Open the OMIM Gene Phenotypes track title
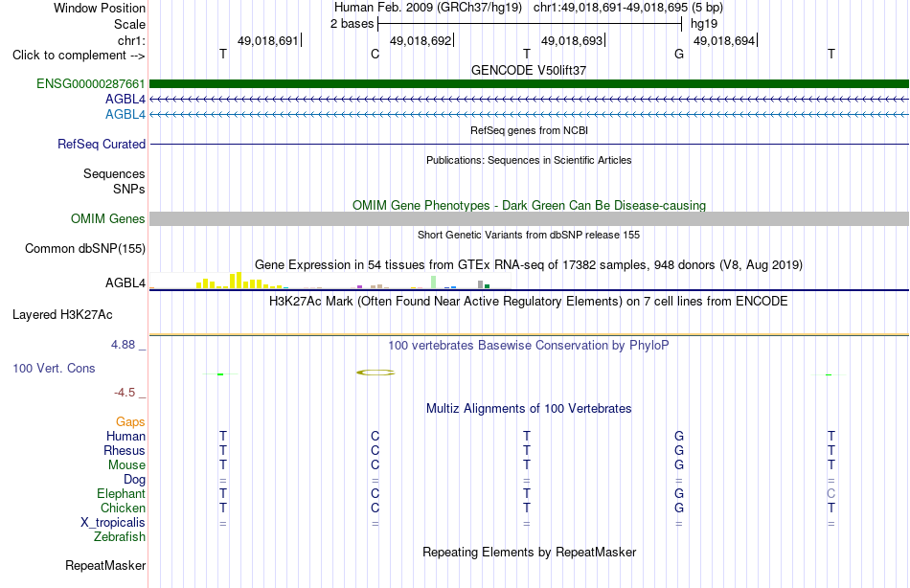 [x=529, y=206]
